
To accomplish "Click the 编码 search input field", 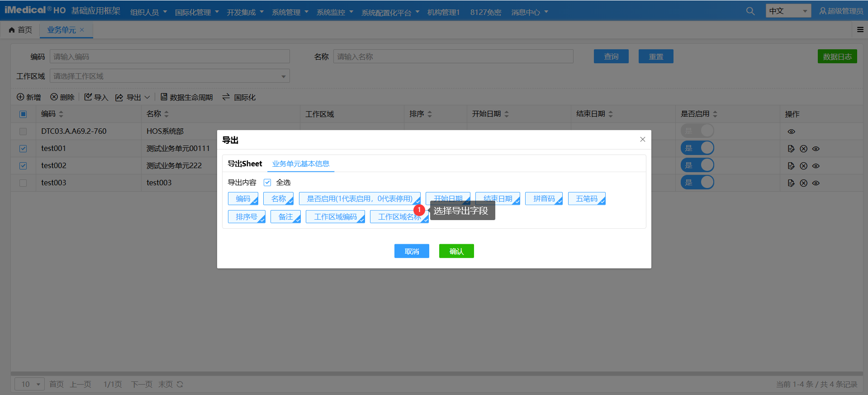I will 170,56.
